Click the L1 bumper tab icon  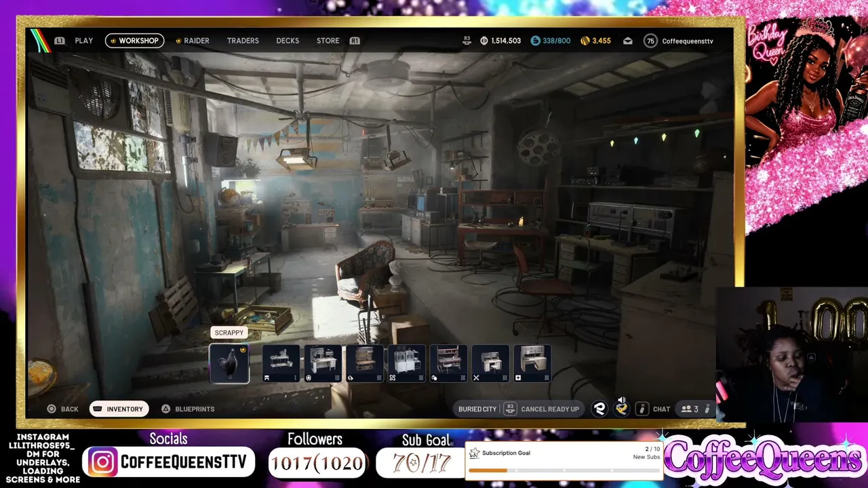tap(60, 41)
